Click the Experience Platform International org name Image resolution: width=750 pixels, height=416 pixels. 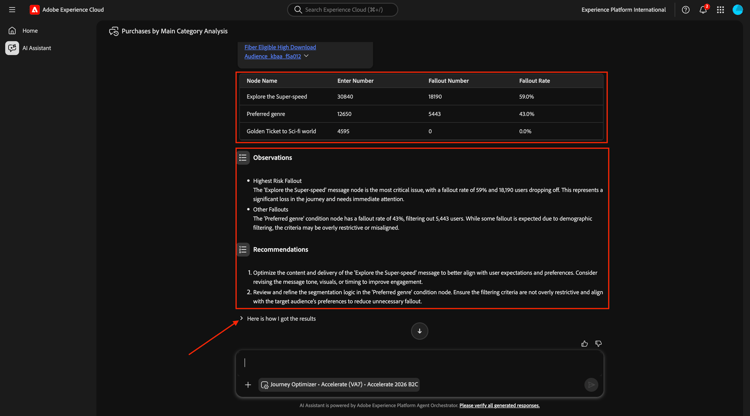click(x=623, y=10)
